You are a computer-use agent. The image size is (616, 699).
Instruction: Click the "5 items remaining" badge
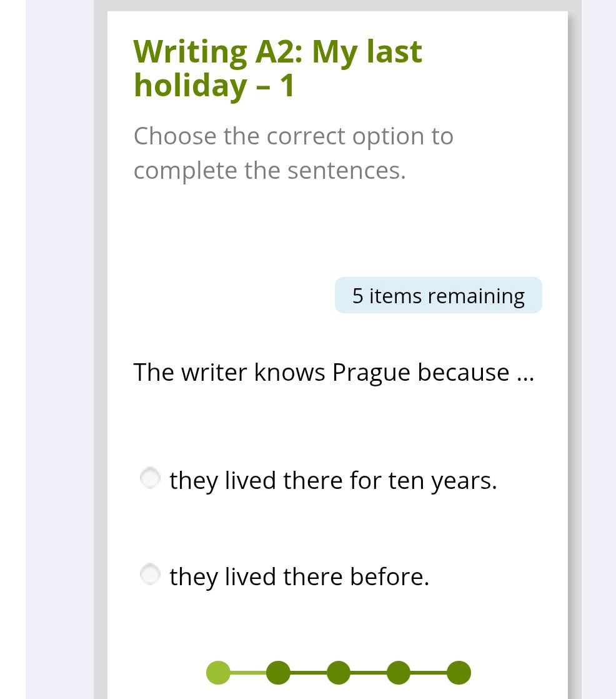click(438, 295)
